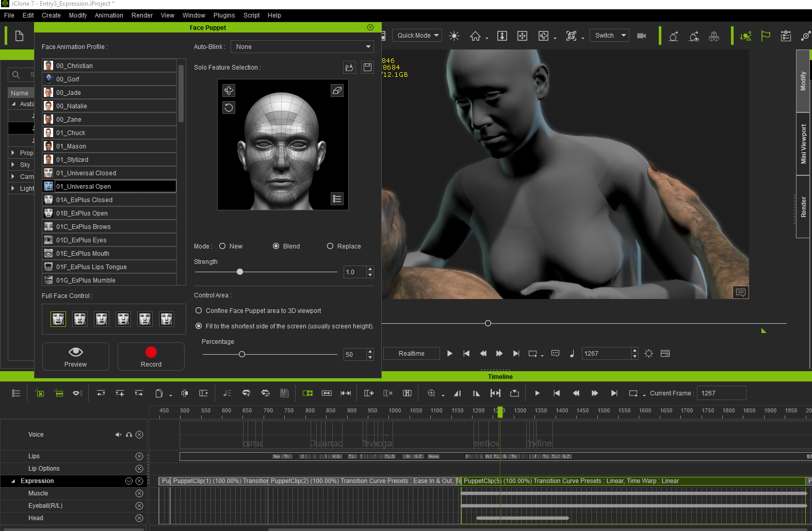Select Replace mode radio button

[x=330, y=246]
